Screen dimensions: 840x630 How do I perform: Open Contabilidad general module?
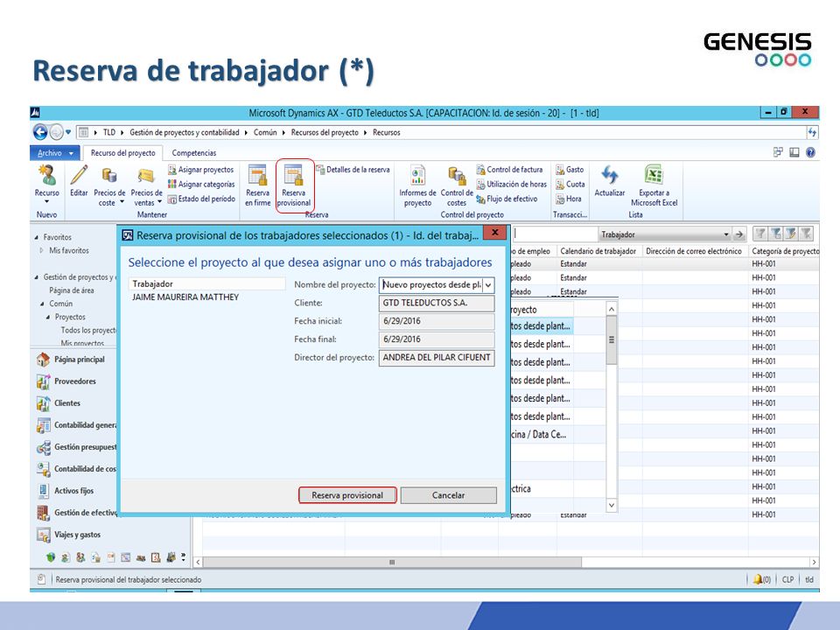76,425
